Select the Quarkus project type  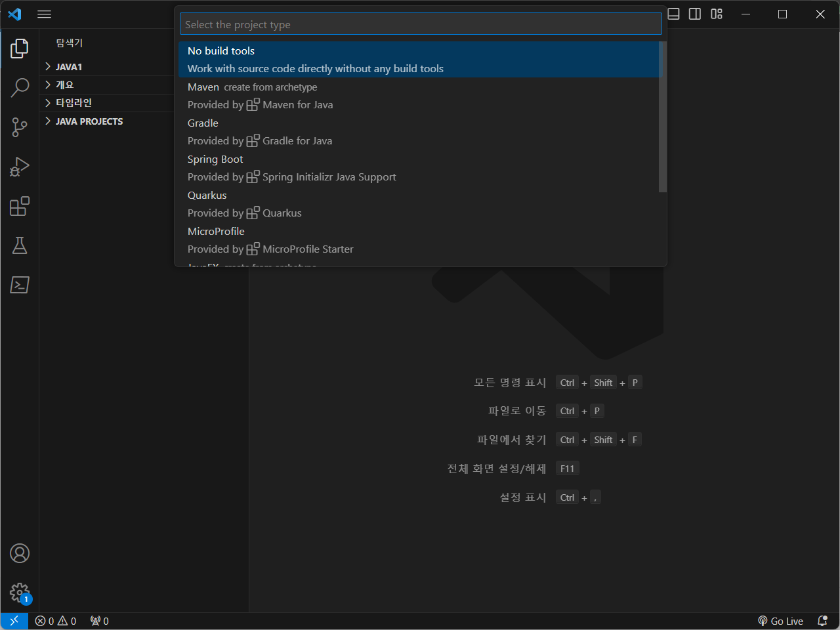pyautogui.click(x=420, y=203)
